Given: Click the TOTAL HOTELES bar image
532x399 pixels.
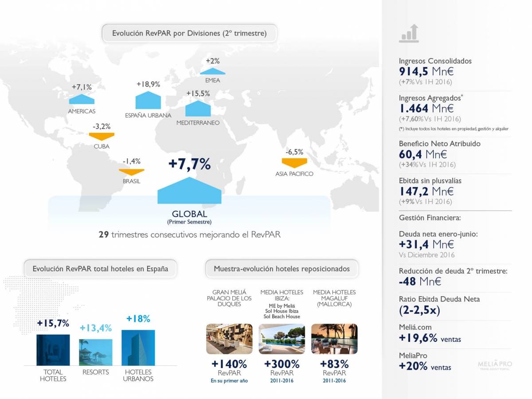Looking at the screenshot, I should (x=53, y=349).
